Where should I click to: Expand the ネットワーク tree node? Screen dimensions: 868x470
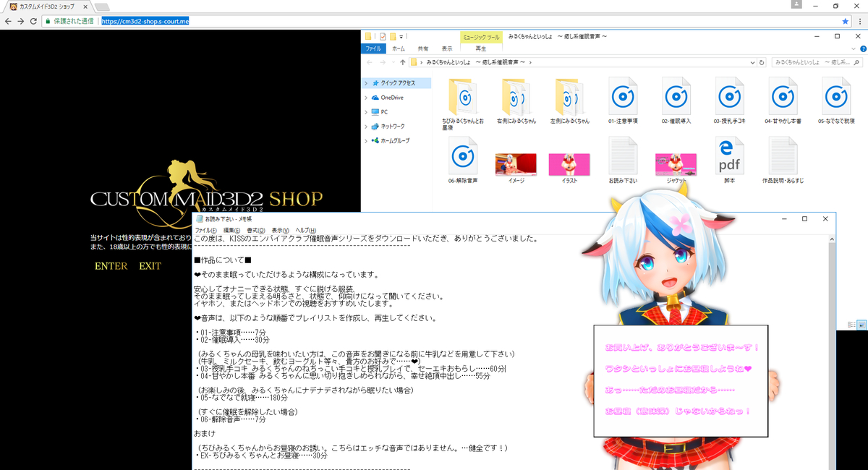tap(366, 127)
